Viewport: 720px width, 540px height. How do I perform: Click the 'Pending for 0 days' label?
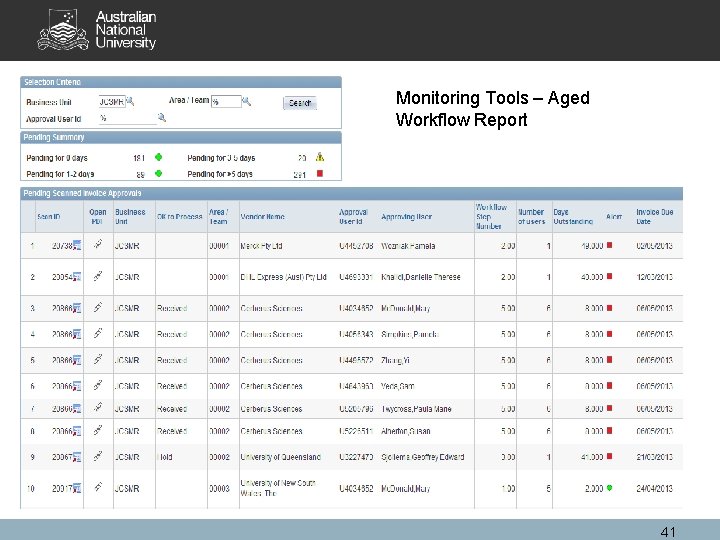pyautogui.click(x=56, y=158)
